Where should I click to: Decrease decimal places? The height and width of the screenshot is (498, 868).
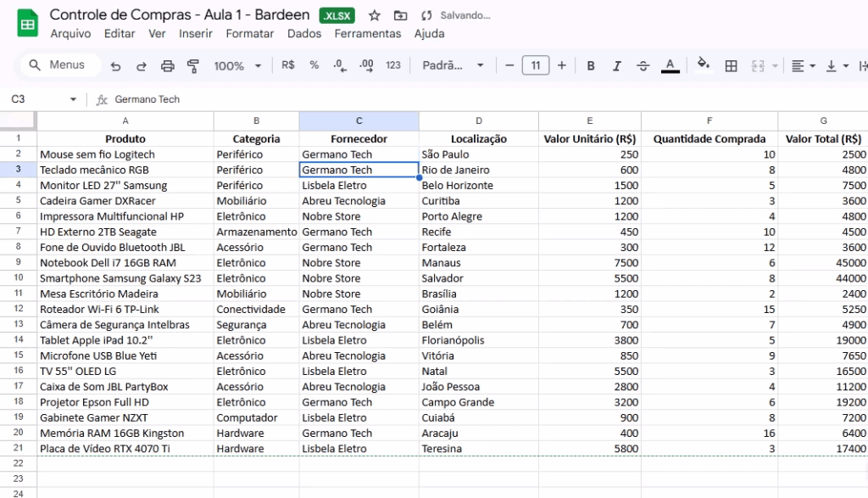(x=340, y=65)
